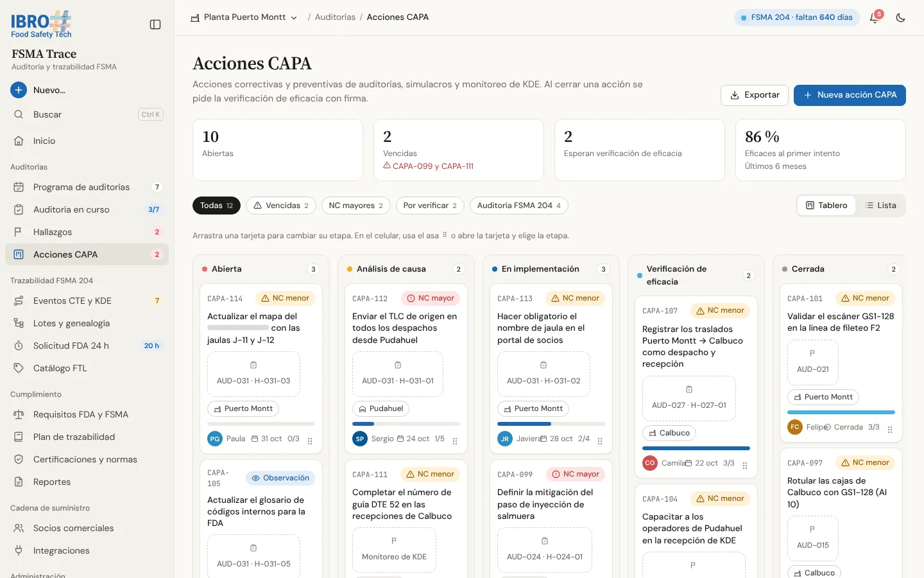Toggle dark mode with the moon icon
This screenshot has height=578, width=924.
tap(901, 18)
